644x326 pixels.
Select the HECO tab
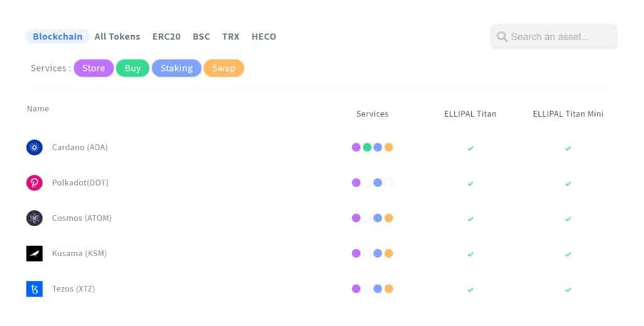point(264,36)
